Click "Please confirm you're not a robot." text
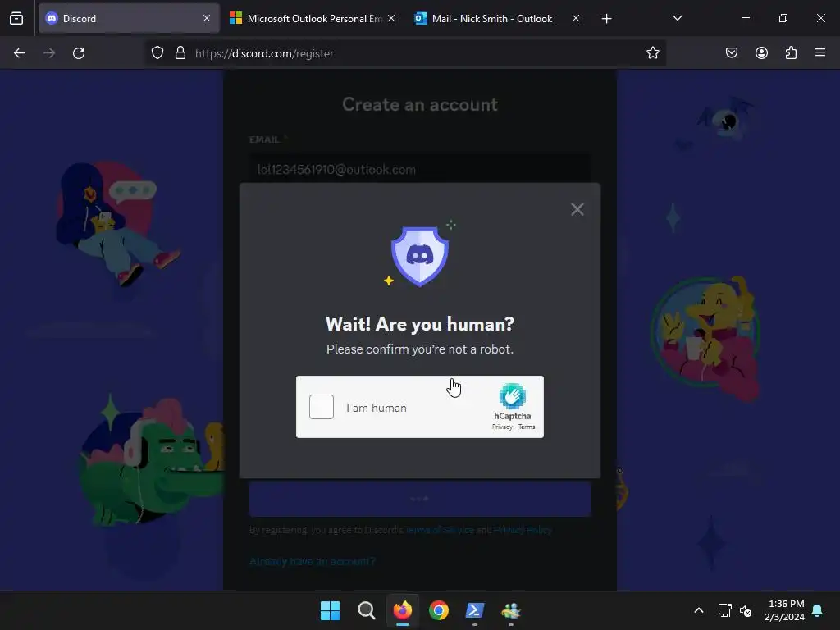Viewport: 840px width, 630px height. pos(420,349)
